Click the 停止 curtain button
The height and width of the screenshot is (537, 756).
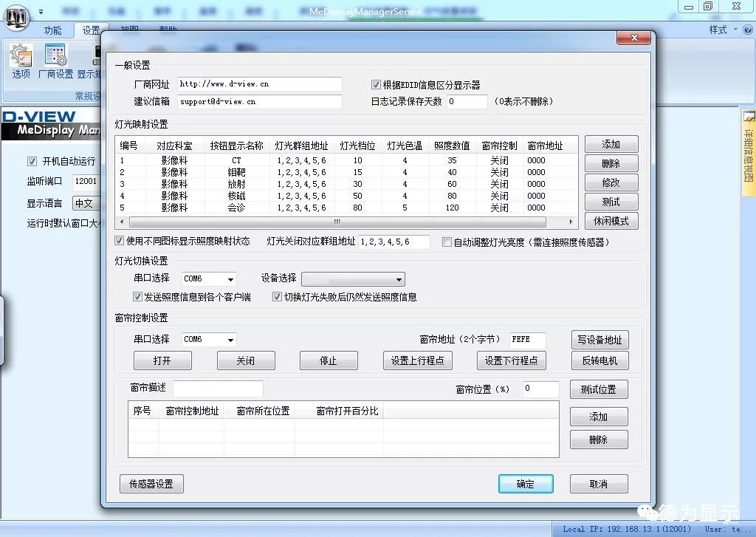tap(329, 360)
